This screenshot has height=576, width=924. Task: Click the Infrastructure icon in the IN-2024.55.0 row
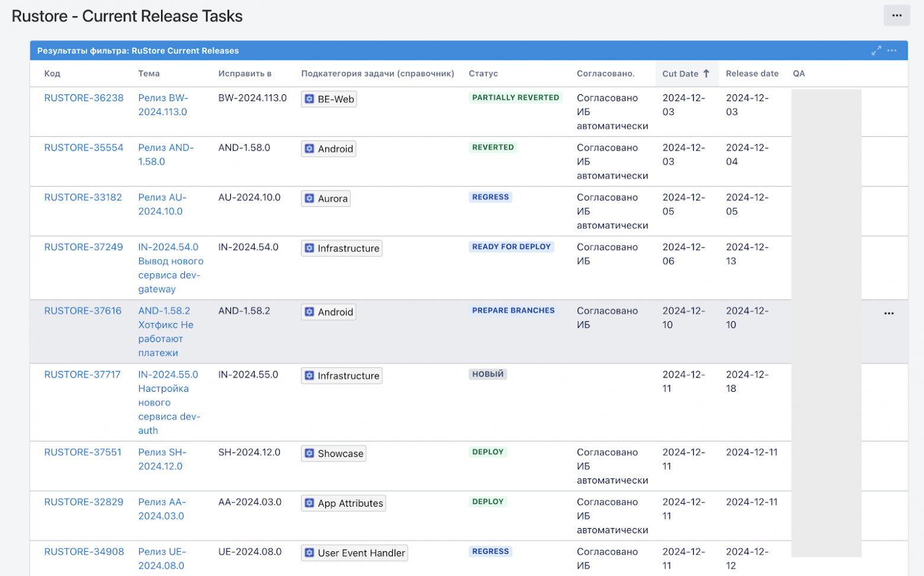309,376
